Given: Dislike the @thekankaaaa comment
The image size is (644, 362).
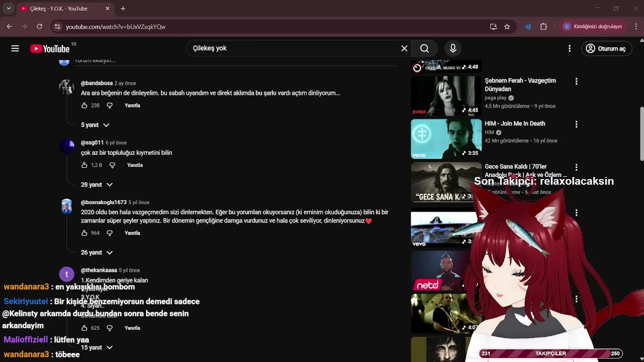Looking at the screenshot, I should point(110,328).
